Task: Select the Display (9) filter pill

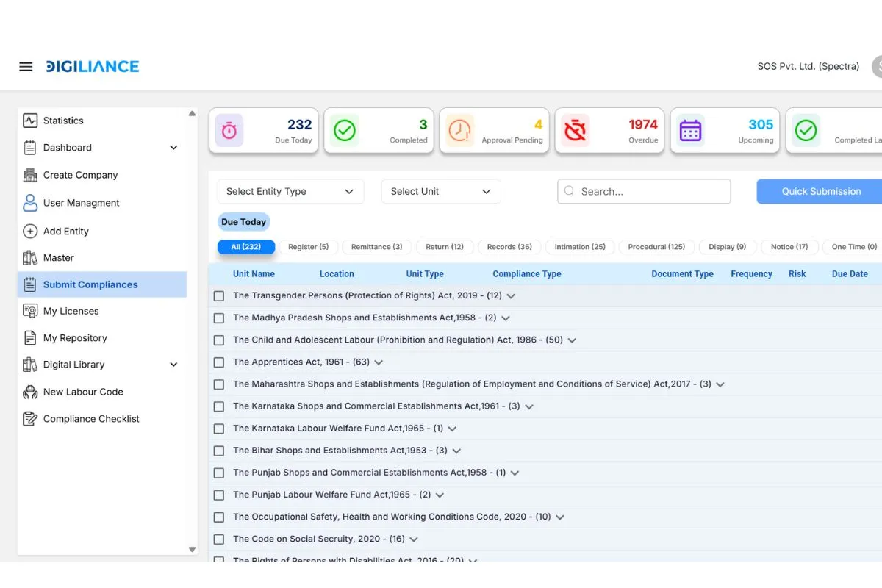Action: tap(728, 247)
